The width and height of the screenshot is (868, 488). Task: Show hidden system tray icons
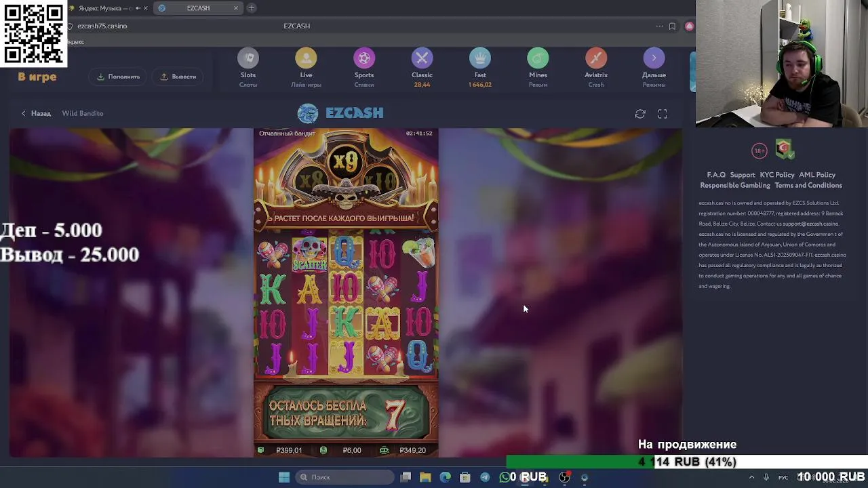tap(751, 477)
